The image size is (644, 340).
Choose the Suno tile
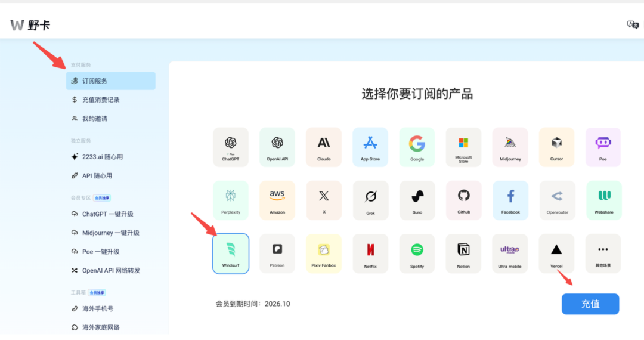click(417, 200)
